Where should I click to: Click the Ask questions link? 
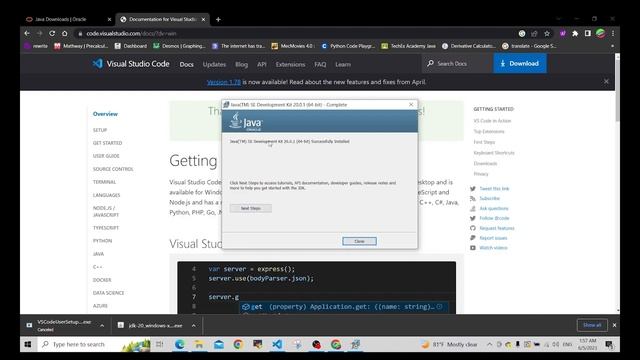pyautogui.click(x=494, y=209)
